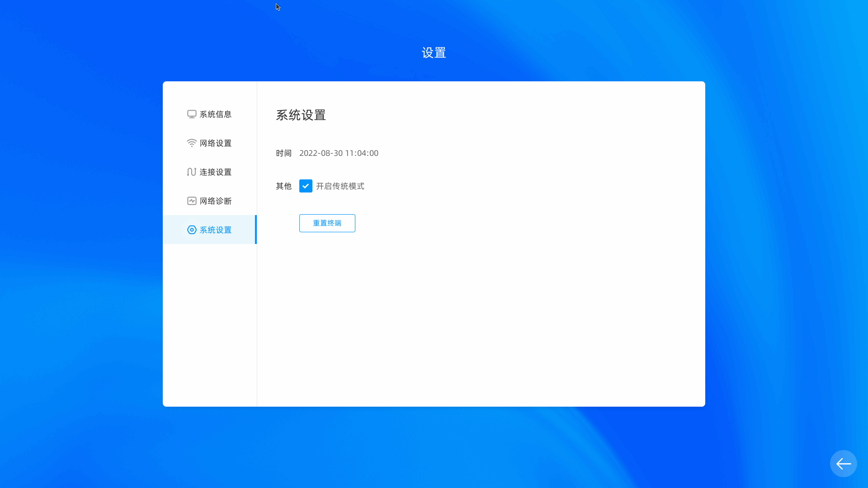This screenshot has width=868, height=488.
Task: Go to the 连接设置 sidebar item
Action: click(x=215, y=172)
